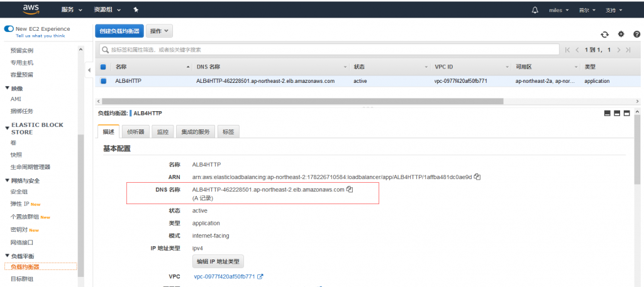Open the 支持 support dropdown
This screenshot has height=287, width=644.
click(614, 10)
